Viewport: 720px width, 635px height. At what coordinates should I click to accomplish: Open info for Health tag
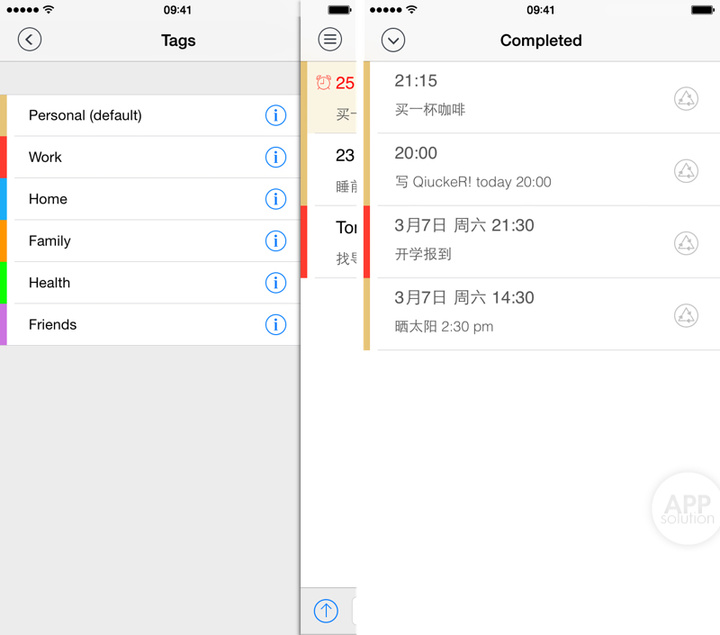[x=275, y=283]
